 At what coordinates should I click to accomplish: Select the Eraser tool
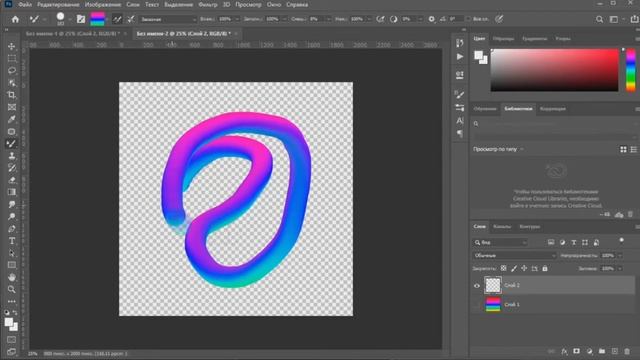pyautogui.click(x=11, y=180)
